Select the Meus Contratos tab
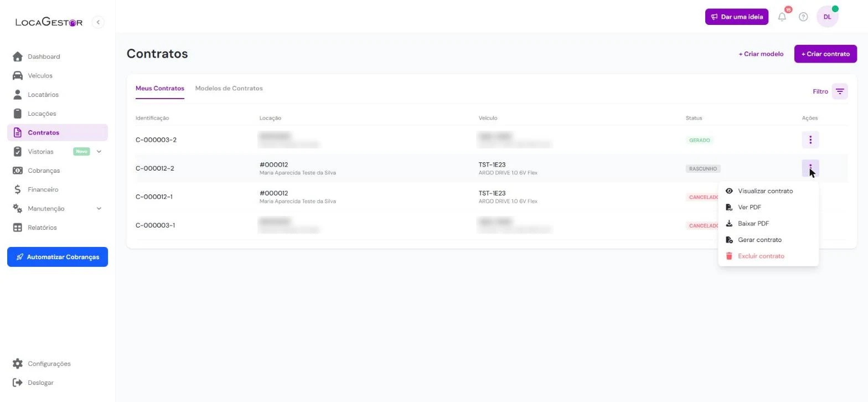Image resolution: width=868 pixels, height=402 pixels. tap(160, 89)
